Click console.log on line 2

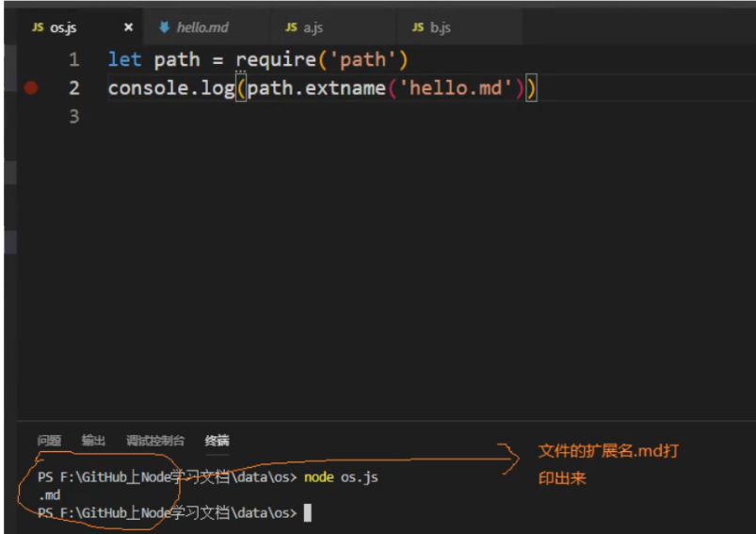[171, 89]
